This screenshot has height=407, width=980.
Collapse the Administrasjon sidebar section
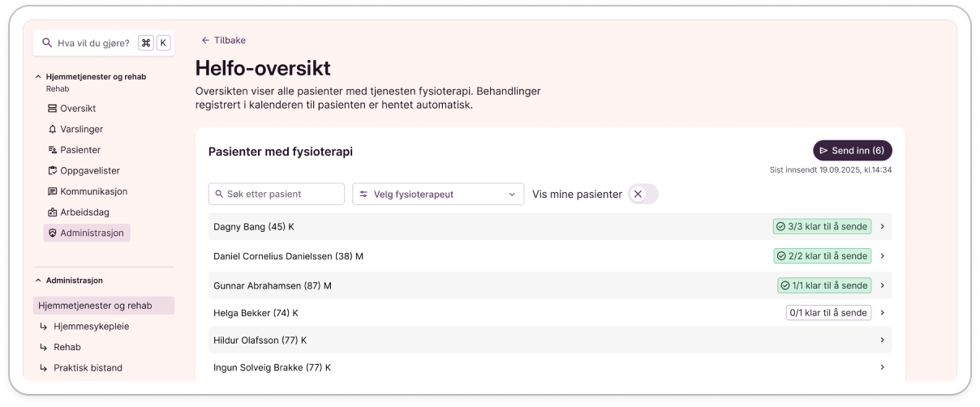(38, 281)
